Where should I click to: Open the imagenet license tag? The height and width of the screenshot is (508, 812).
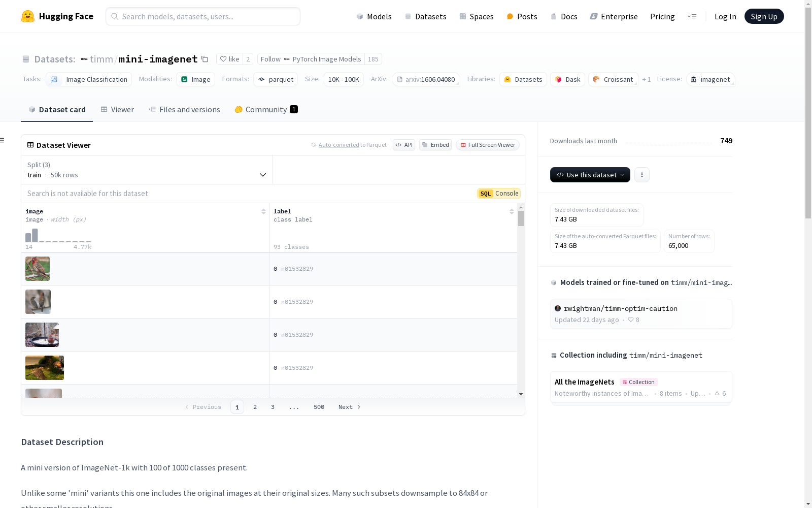tap(710, 79)
